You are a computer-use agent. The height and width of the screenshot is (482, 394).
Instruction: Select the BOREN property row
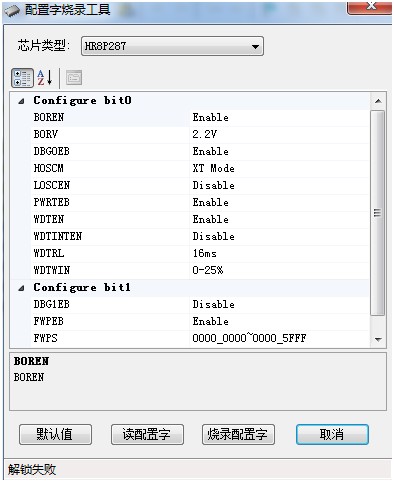point(201,118)
